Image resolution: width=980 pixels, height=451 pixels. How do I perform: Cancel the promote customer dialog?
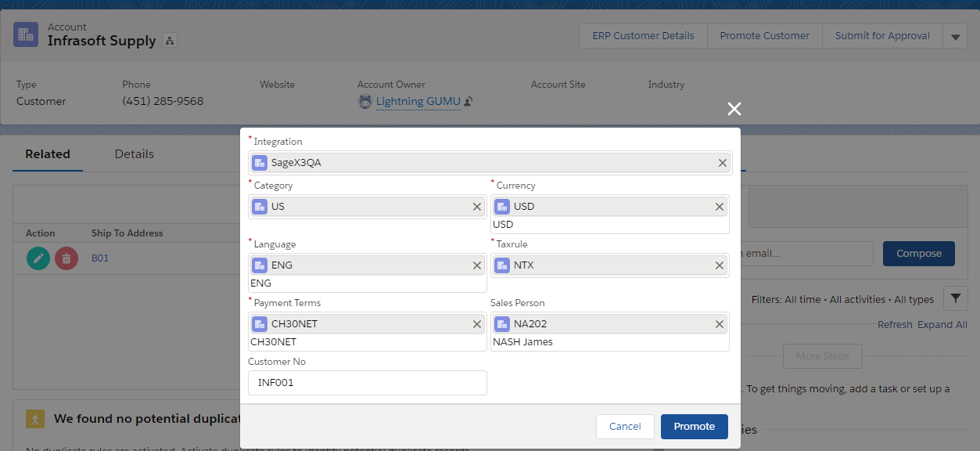(x=625, y=426)
